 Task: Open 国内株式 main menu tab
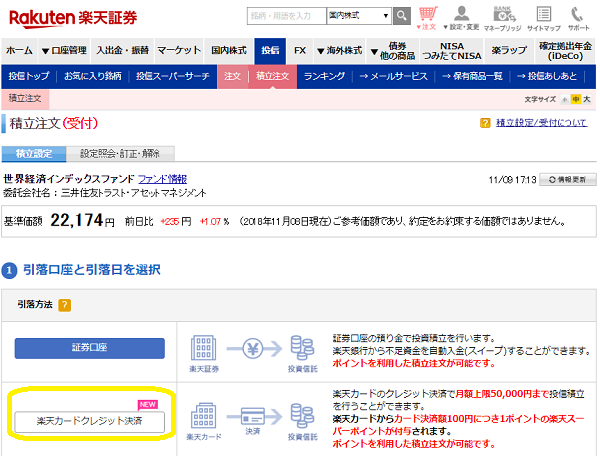pyautogui.click(x=228, y=50)
